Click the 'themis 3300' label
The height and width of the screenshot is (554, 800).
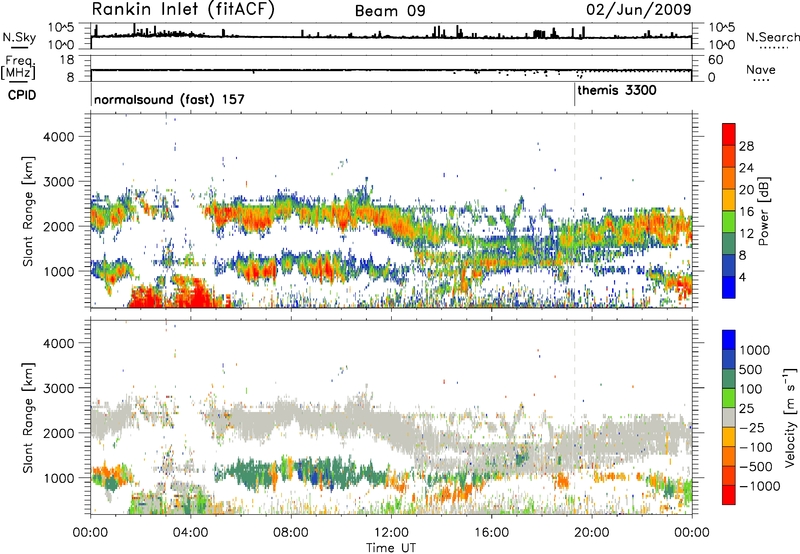tap(617, 91)
